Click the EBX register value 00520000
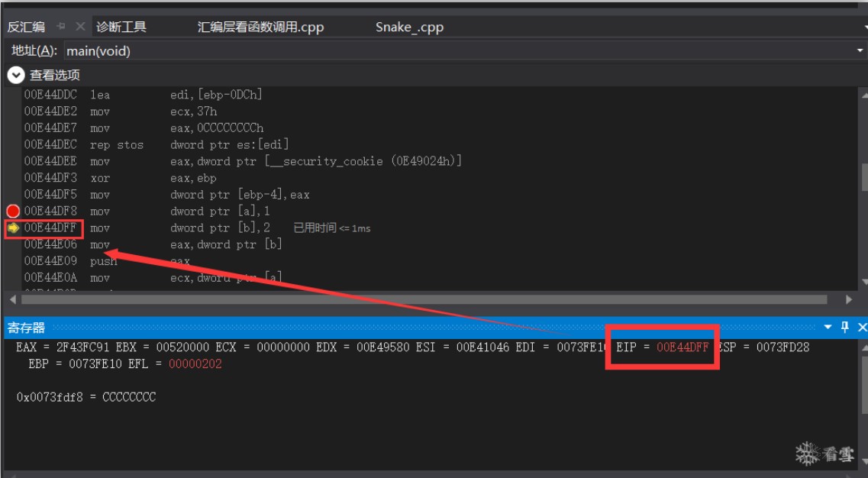 182,347
